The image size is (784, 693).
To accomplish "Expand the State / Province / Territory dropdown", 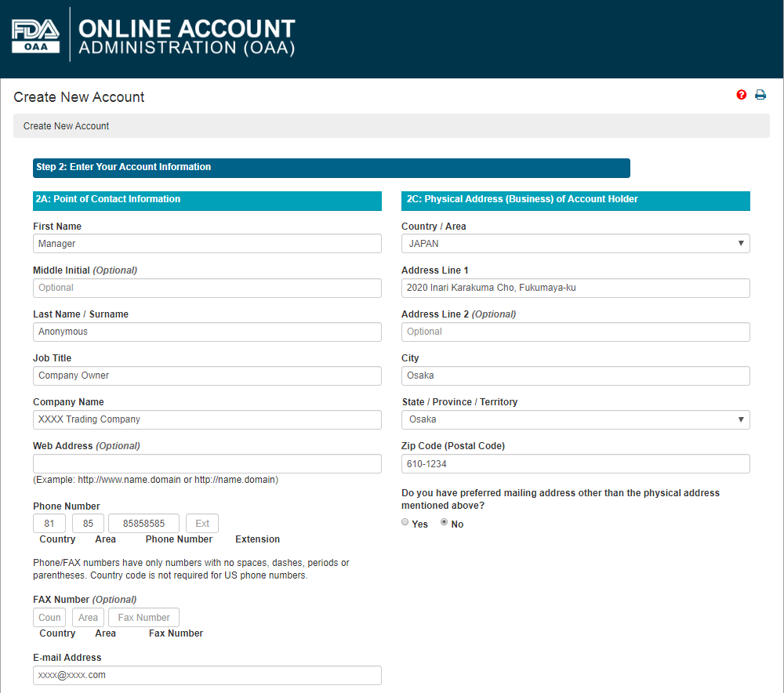I will (575, 419).
